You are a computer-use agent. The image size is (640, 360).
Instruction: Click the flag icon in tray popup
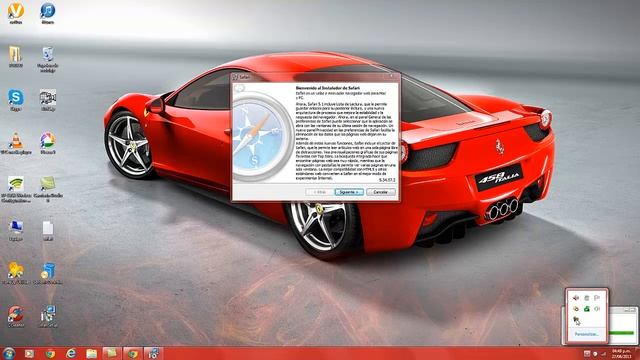pyautogui.click(x=597, y=298)
